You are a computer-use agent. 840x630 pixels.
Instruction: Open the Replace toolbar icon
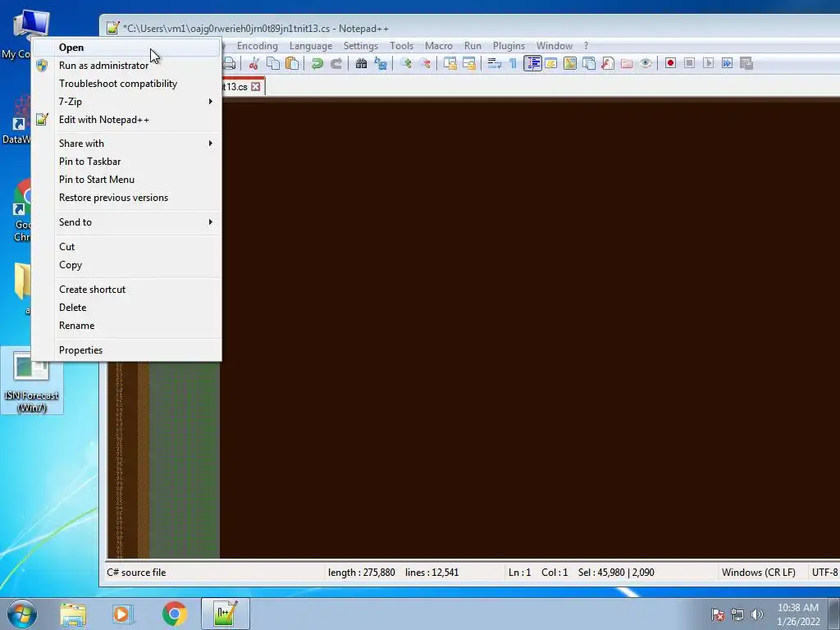tap(381, 63)
